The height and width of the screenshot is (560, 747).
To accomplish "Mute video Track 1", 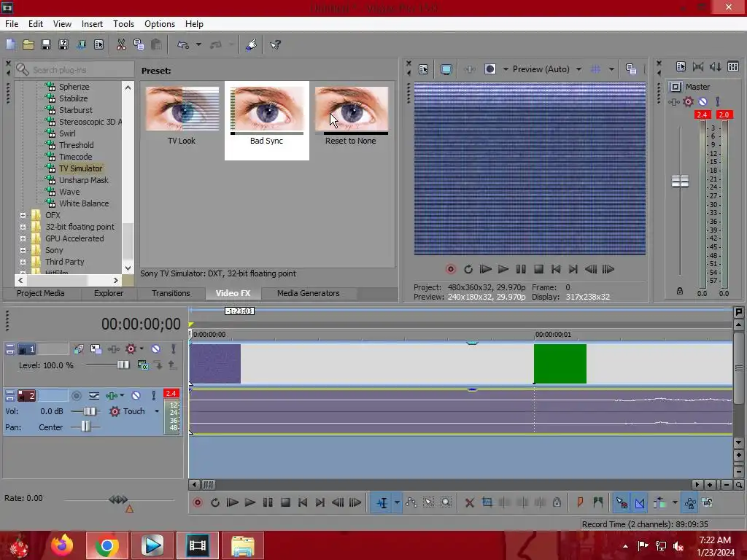I will click(x=155, y=349).
